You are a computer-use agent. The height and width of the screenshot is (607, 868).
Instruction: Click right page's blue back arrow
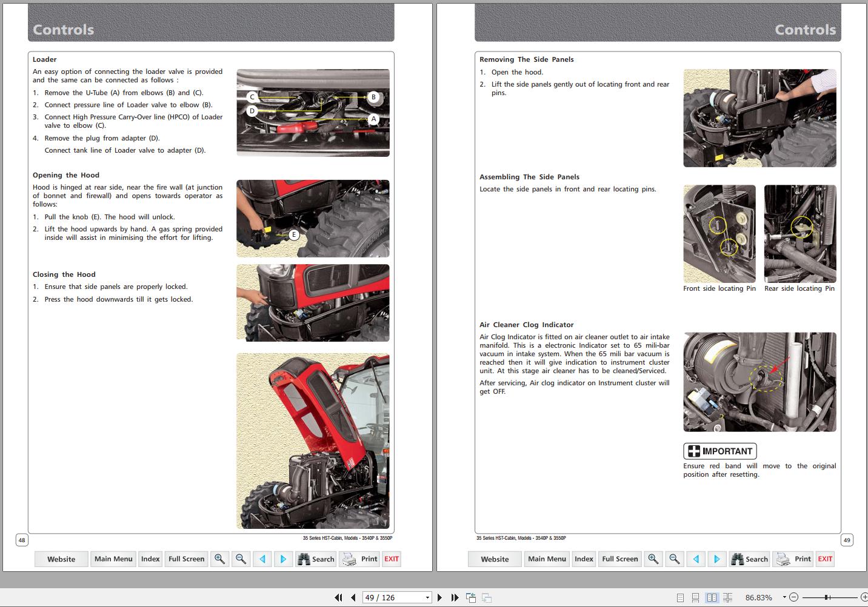(x=696, y=559)
